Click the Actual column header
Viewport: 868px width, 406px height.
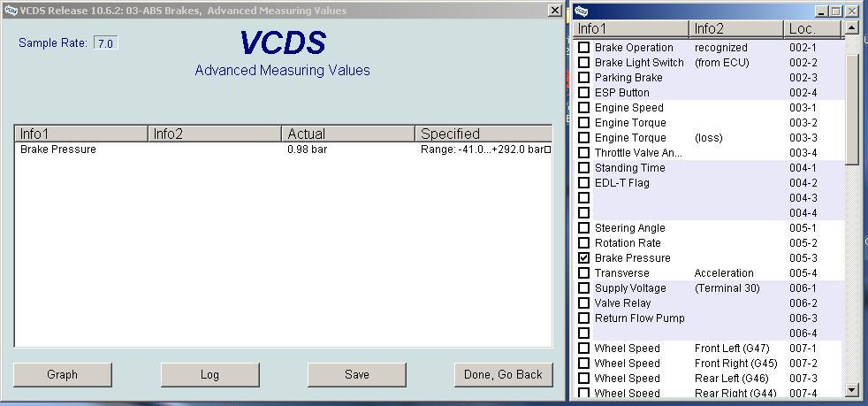[348, 134]
